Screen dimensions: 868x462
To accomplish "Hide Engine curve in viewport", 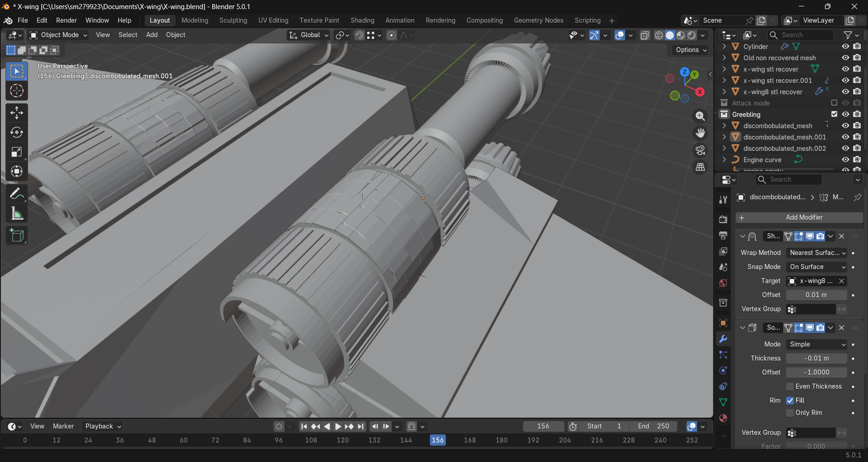I will click(845, 159).
